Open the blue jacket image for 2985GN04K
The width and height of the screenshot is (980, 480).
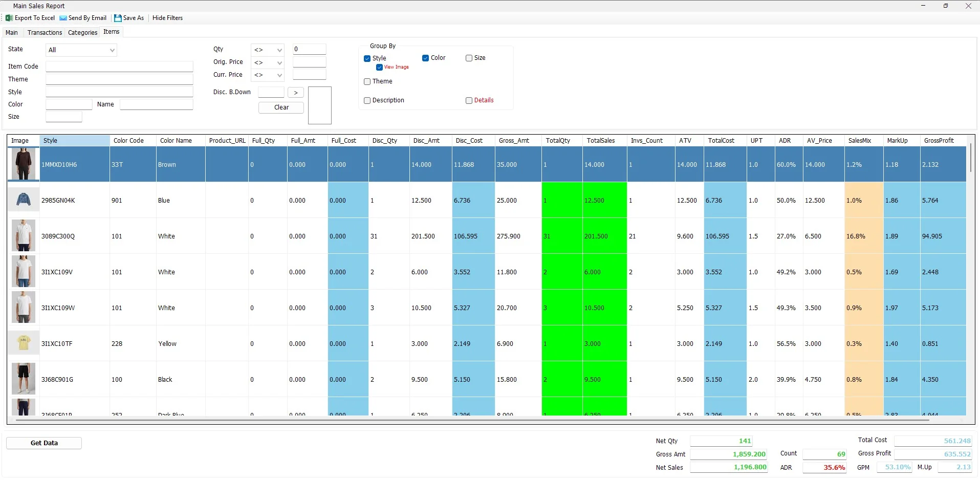pyautogui.click(x=24, y=200)
